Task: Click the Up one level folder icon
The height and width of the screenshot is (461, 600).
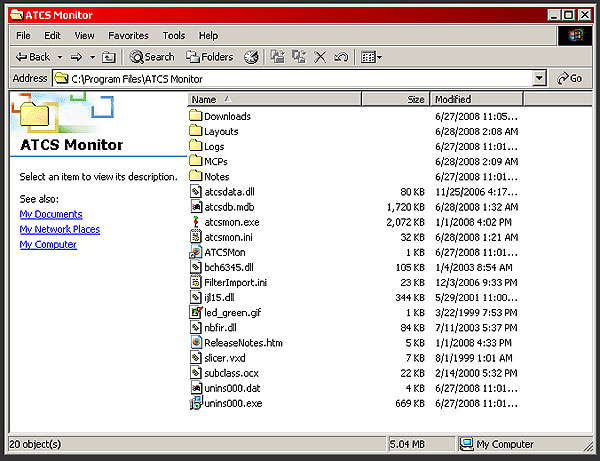Action: click(x=108, y=57)
